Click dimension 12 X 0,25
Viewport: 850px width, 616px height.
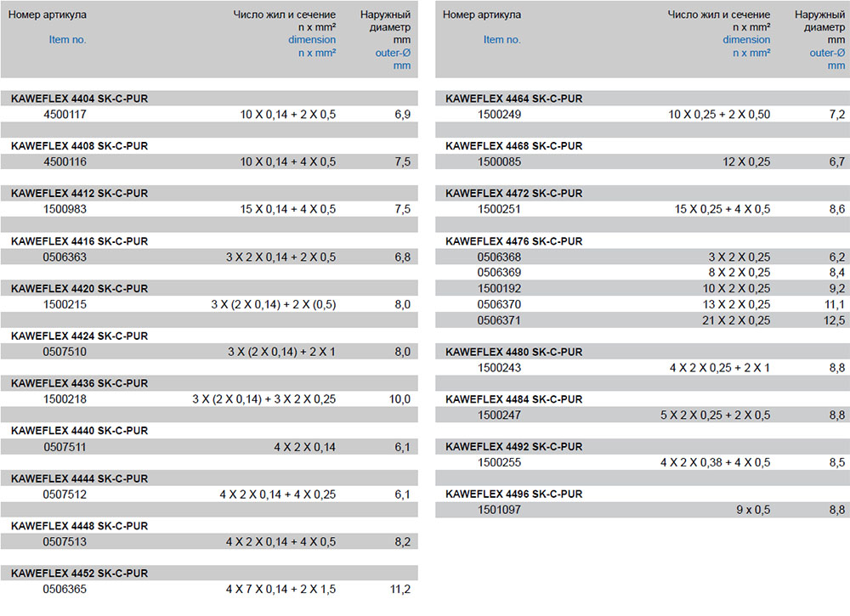746,161
